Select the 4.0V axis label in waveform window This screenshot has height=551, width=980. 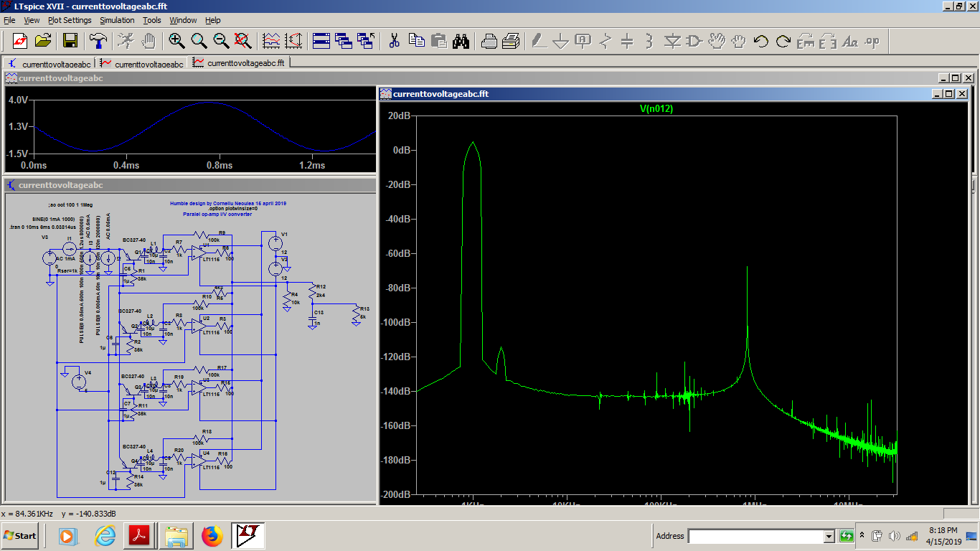pyautogui.click(x=18, y=100)
